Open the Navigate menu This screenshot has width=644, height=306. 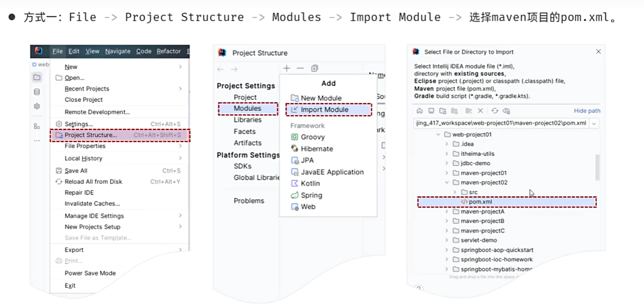point(118,51)
